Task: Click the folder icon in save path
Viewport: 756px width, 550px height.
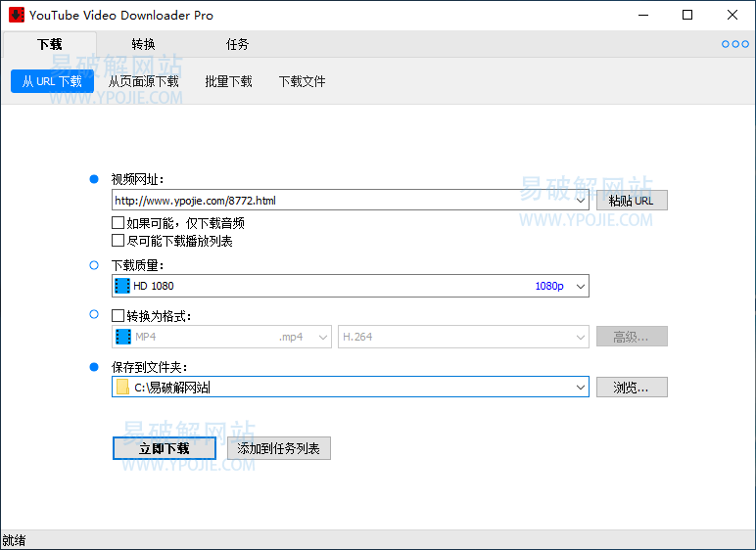Action: coord(122,387)
